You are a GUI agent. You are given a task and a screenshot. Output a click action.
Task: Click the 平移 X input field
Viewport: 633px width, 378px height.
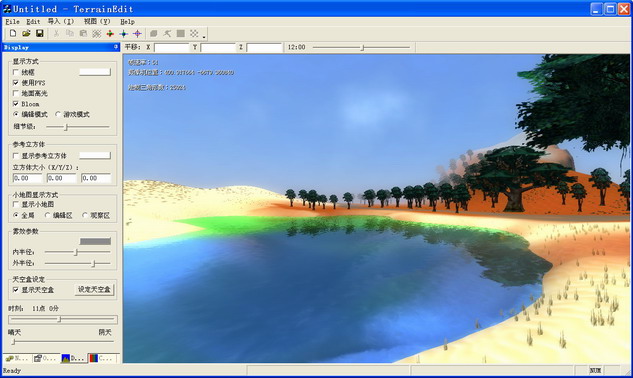click(172, 48)
